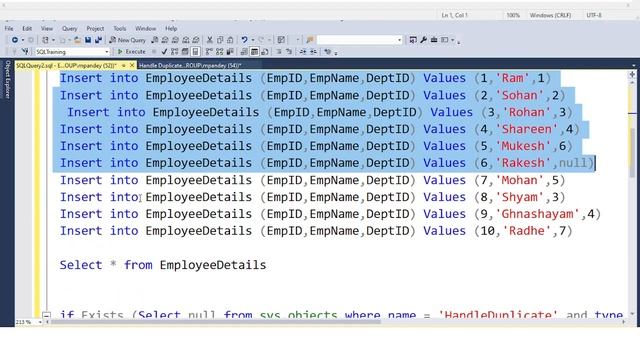The height and width of the screenshot is (360, 640).
Task: Toggle Include Live Query Statistics
Action: [x=220, y=52]
